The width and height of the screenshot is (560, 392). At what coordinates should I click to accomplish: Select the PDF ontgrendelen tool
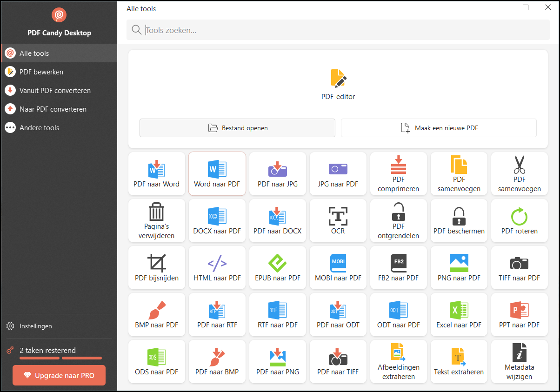399,220
